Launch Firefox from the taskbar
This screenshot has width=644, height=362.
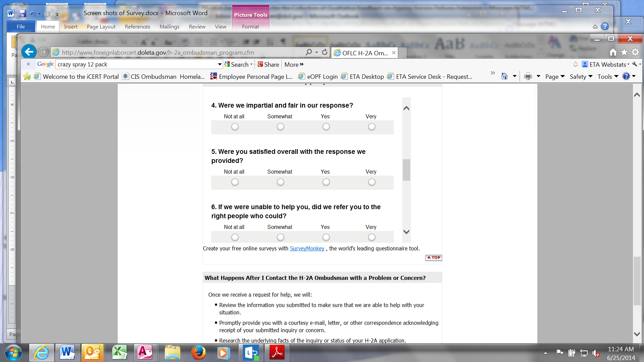point(198,353)
